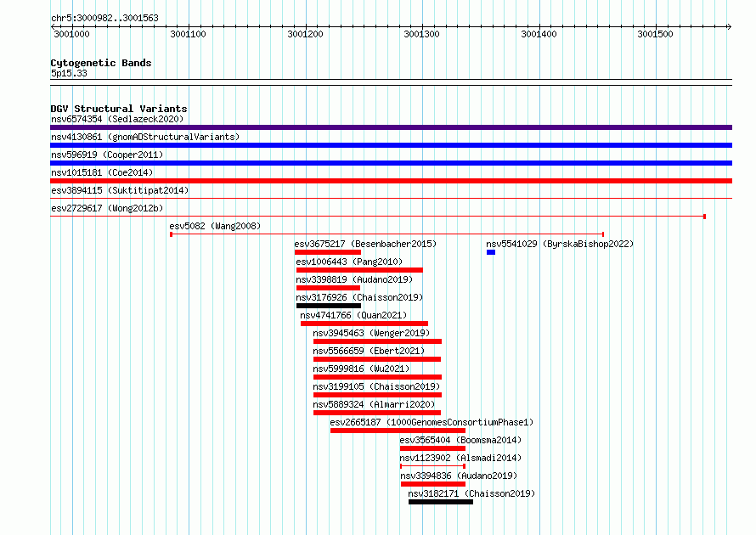Click the esv5082 (Wang2008) label

tap(215, 226)
